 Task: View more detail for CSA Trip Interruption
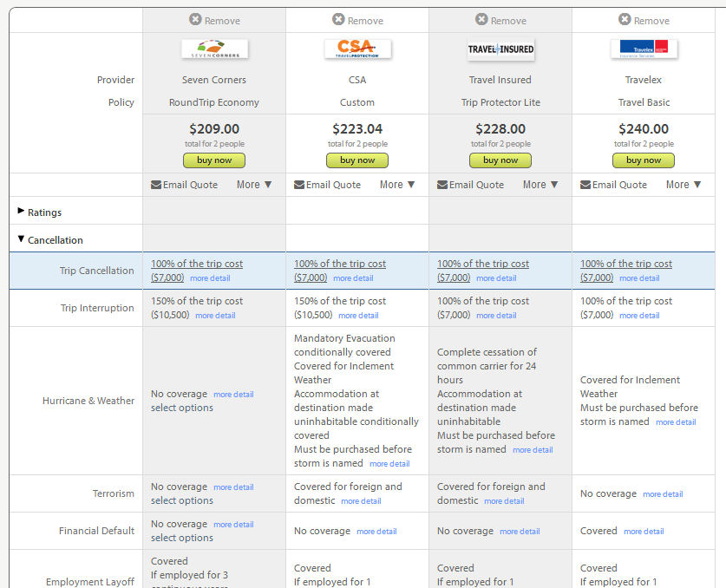click(x=358, y=316)
